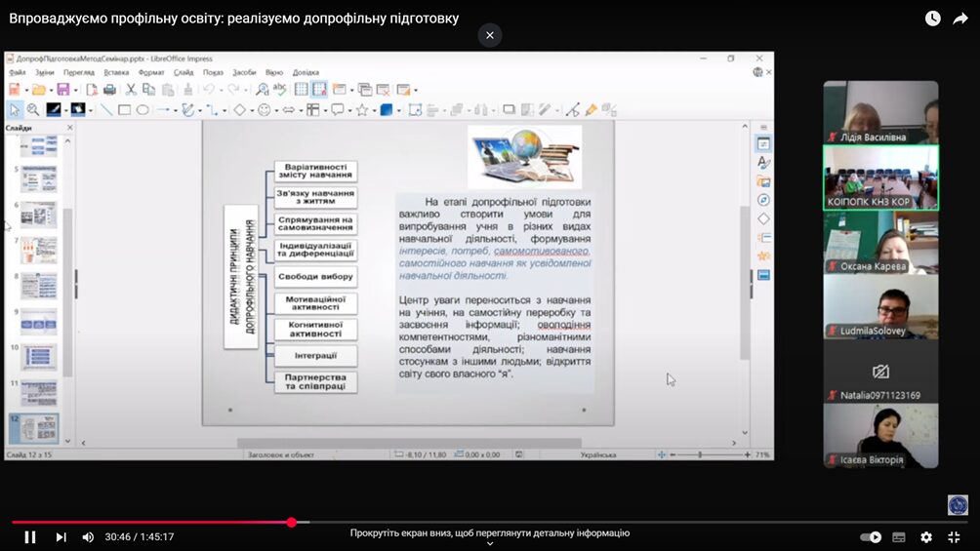Open the Open-file folder dropdown arrow

(x=51, y=91)
